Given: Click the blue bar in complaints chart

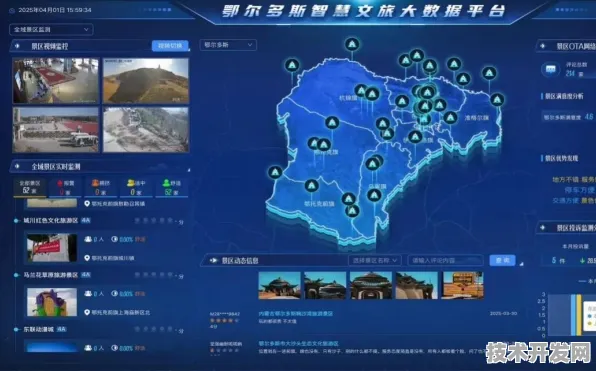Looking at the screenshot, I should click(x=573, y=315).
